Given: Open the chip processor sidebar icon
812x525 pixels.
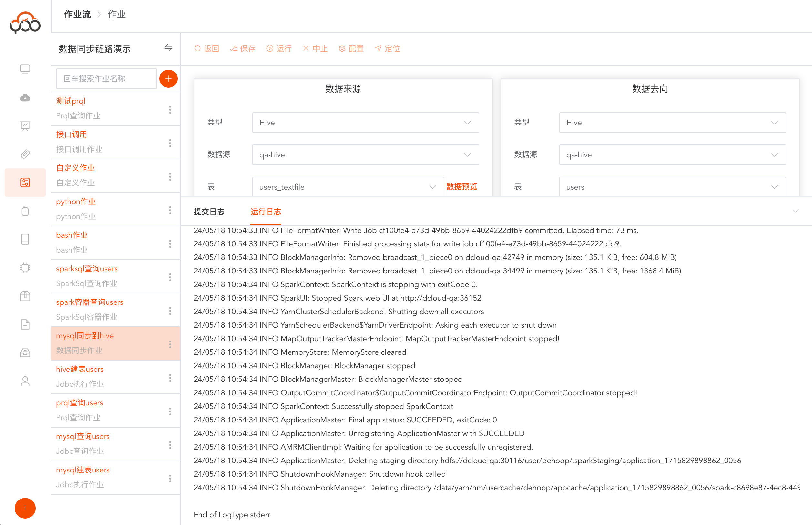Looking at the screenshot, I should click(x=25, y=268).
